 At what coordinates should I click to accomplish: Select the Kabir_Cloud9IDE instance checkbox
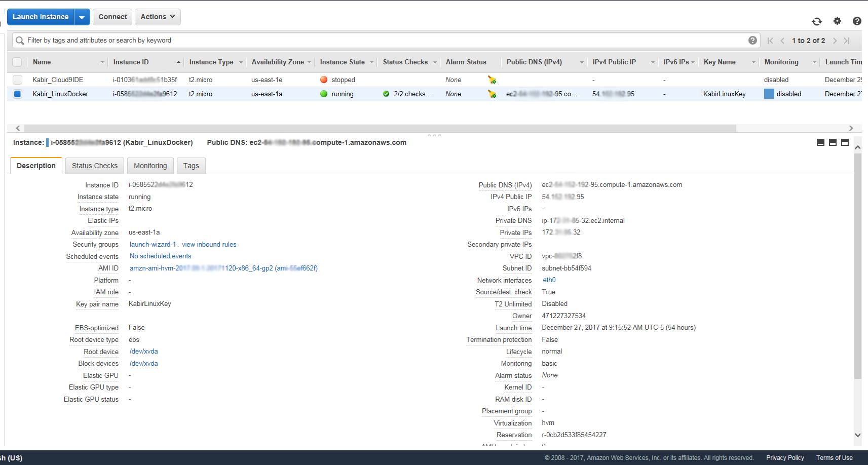17,80
